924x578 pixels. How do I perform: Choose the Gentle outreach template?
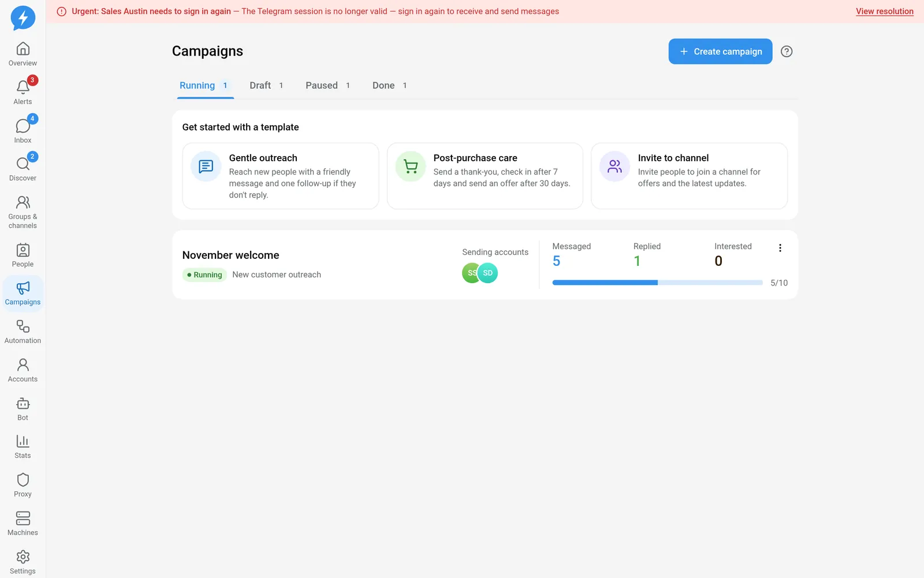(281, 176)
